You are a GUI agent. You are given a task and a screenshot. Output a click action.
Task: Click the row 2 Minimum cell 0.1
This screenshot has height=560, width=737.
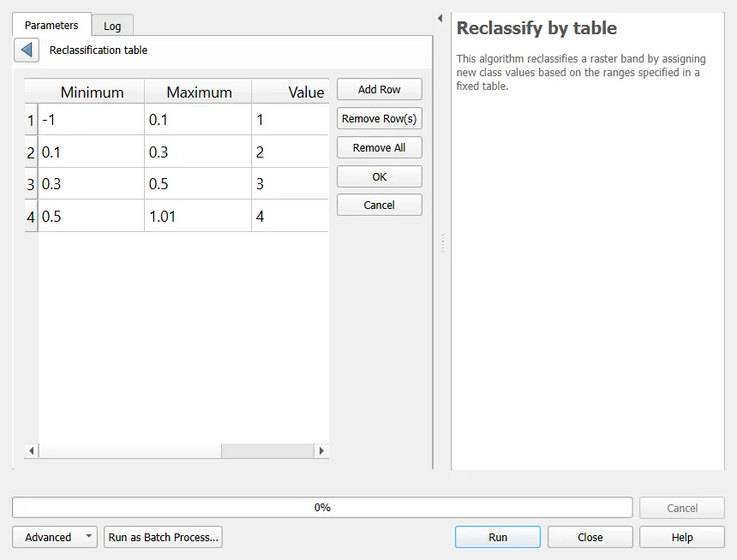tap(91, 152)
